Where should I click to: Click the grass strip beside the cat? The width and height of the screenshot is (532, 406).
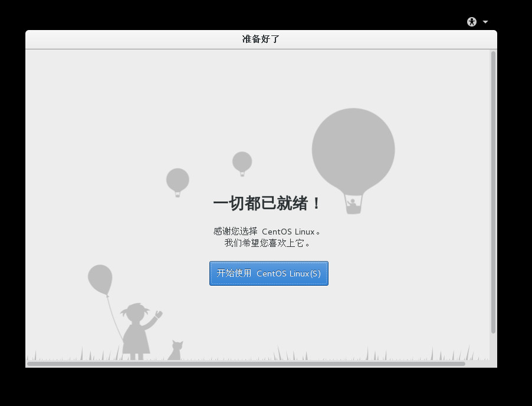pos(201,357)
